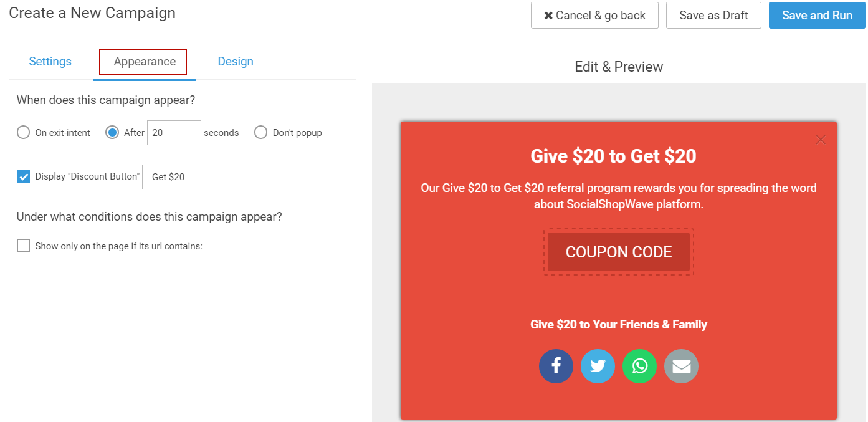Close the popup preview with the X icon

[x=821, y=140]
